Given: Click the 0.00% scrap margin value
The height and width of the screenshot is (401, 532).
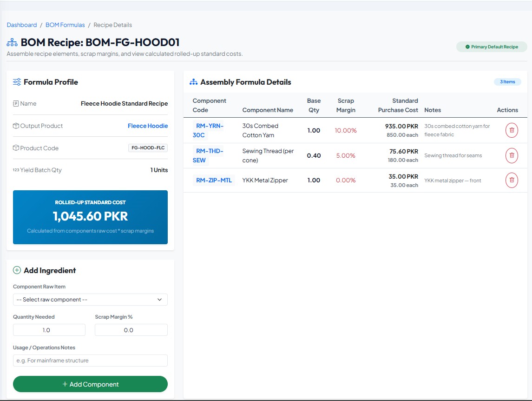Looking at the screenshot, I should pyautogui.click(x=345, y=180).
